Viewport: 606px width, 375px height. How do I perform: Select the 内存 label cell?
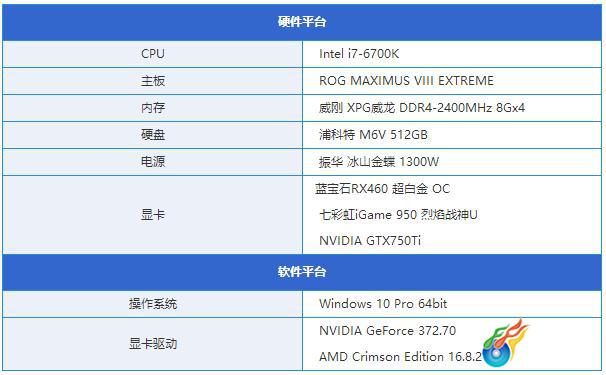[152, 108]
